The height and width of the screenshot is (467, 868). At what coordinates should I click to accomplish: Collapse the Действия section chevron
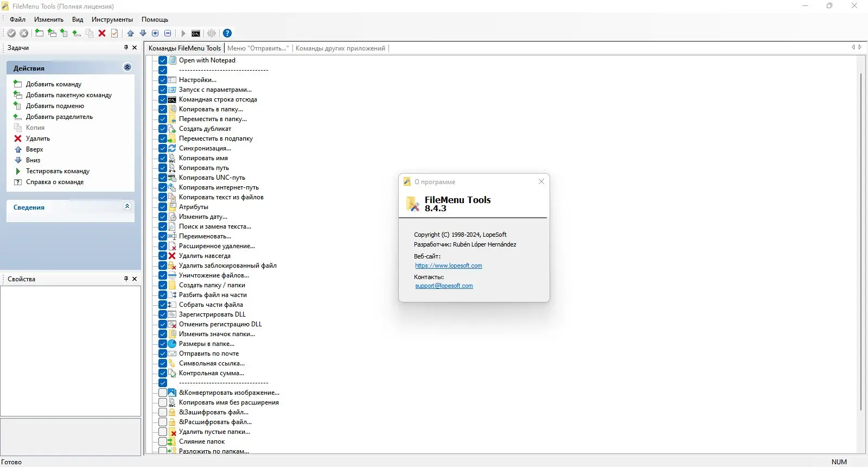pyautogui.click(x=127, y=67)
